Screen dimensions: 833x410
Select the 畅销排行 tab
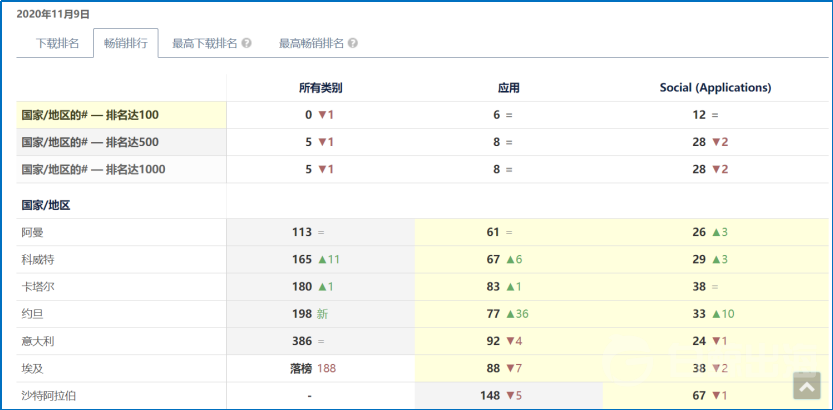[125, 44]
